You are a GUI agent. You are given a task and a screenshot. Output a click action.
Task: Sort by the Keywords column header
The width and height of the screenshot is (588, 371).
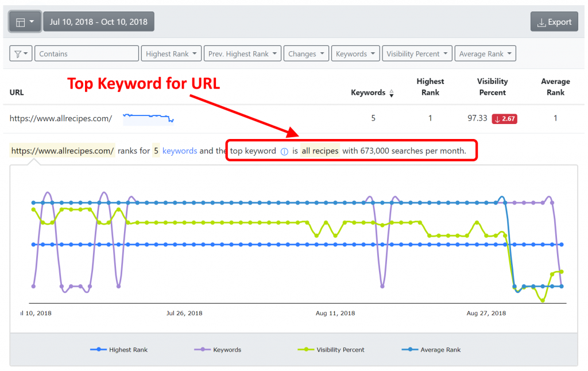click(372, 92)
